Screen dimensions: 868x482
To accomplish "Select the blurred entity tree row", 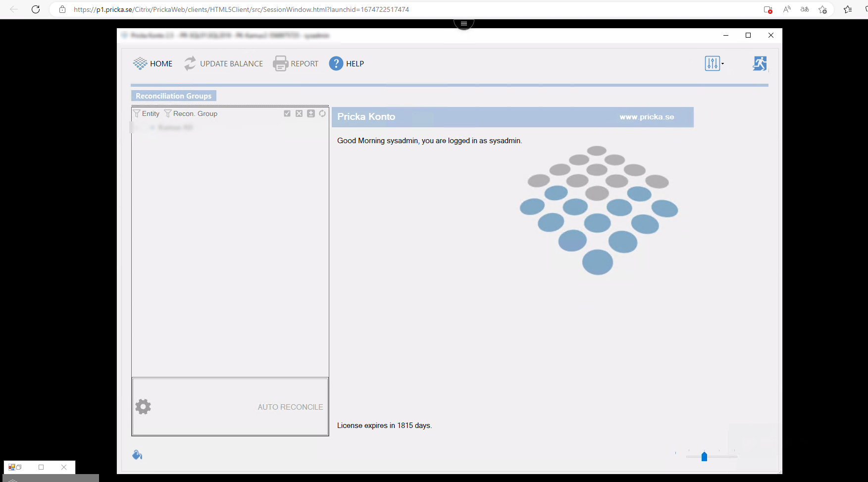I will [x=171, y=127].
